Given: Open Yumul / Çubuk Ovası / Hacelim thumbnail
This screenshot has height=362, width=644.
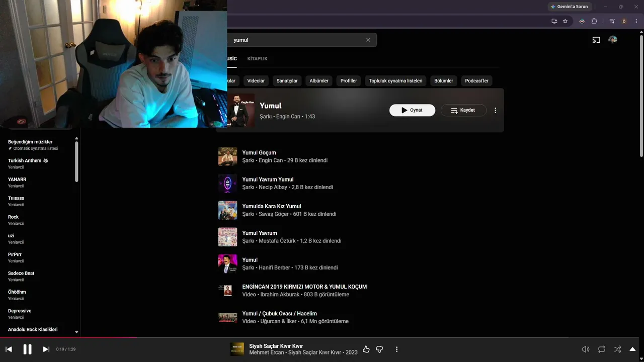Looking at the screenshot, I should pos(227,317).
